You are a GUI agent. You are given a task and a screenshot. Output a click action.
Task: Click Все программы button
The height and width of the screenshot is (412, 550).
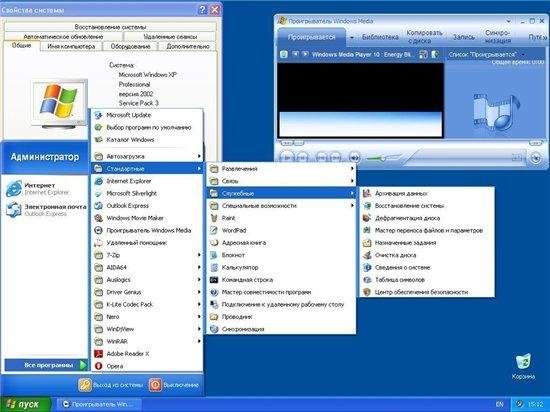coord(46,365)
